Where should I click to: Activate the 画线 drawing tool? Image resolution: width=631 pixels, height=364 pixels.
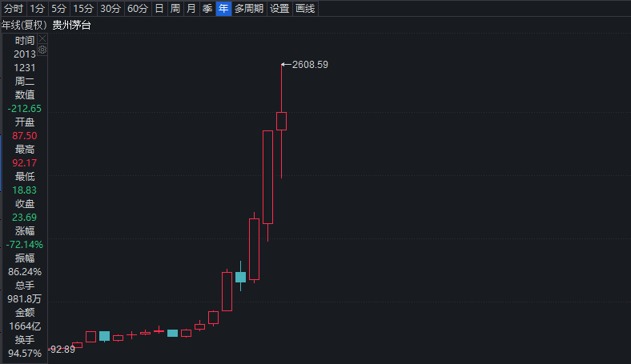305,9
